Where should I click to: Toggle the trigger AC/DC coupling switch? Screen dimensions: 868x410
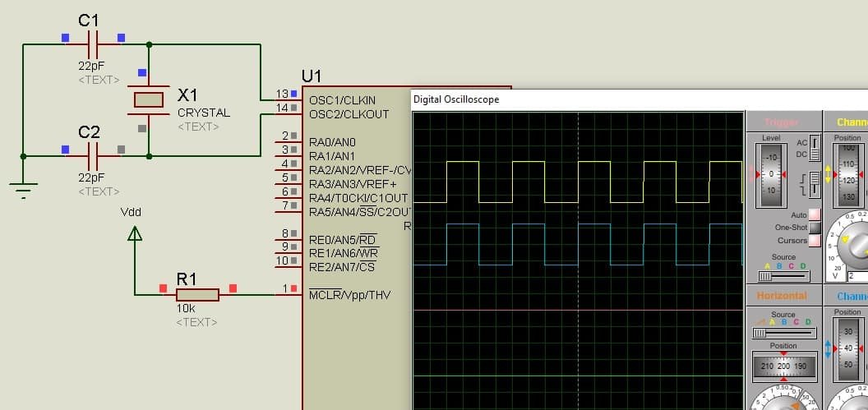point(815,148)
